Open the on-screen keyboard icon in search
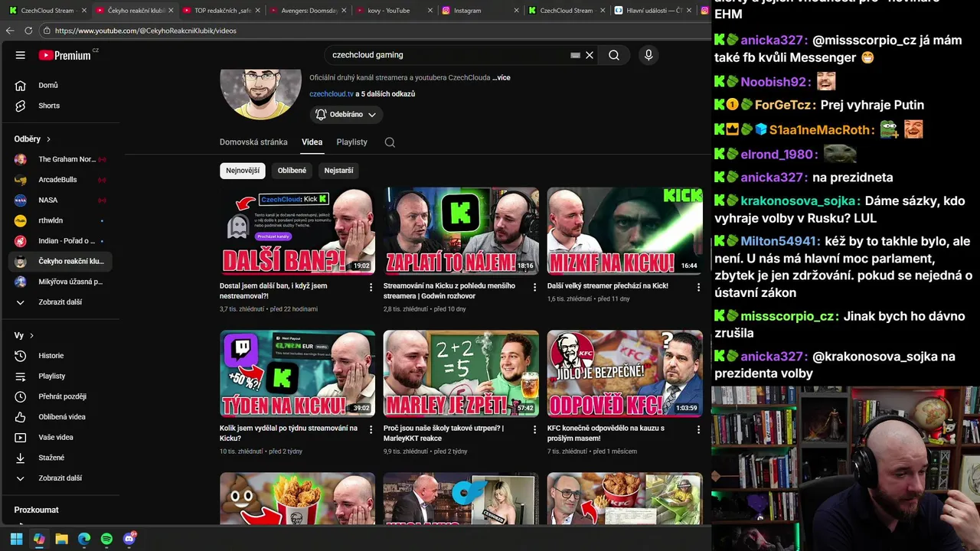This screenshot has width=980, height=551. pyautogui.click(x=575, y=55)
